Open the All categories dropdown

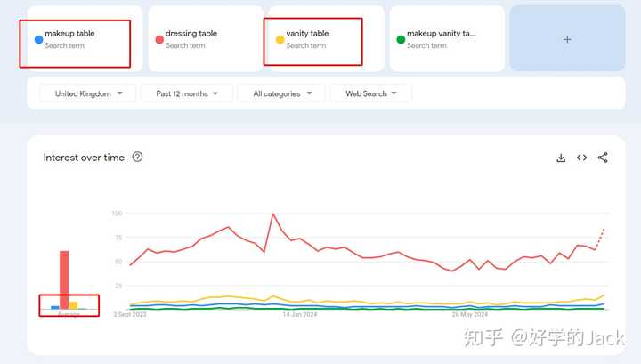281,93
